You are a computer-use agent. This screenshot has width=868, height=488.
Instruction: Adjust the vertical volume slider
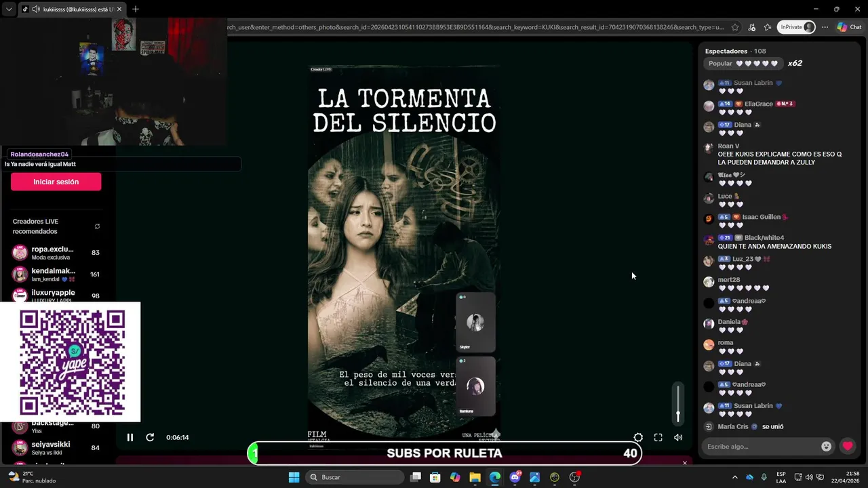677,403
